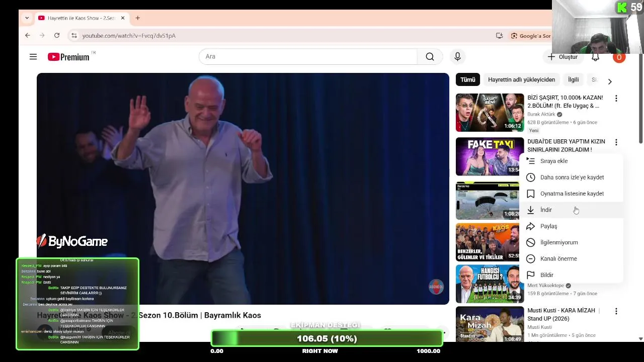Open Handisi Futbolcu video thumbnail

point(490,284)
